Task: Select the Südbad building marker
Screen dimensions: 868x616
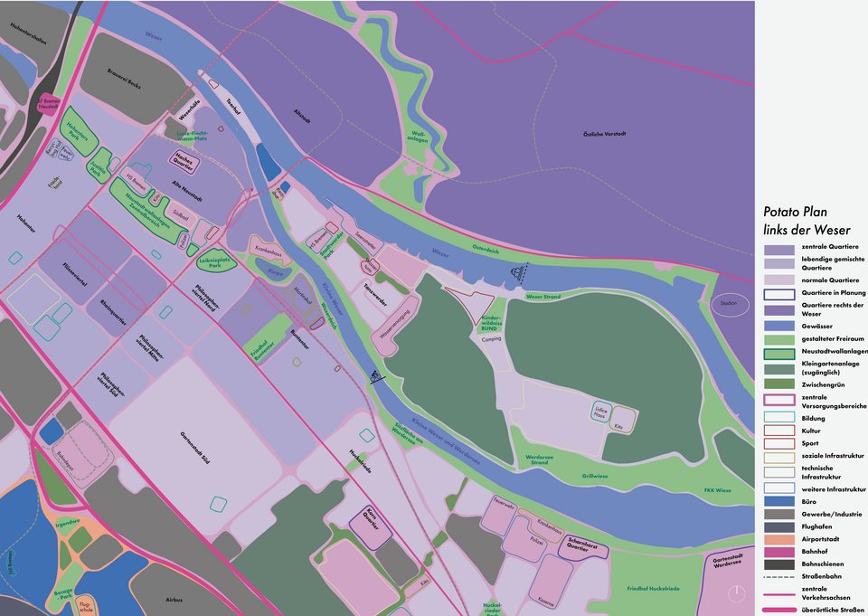Action: click(180, 217)
